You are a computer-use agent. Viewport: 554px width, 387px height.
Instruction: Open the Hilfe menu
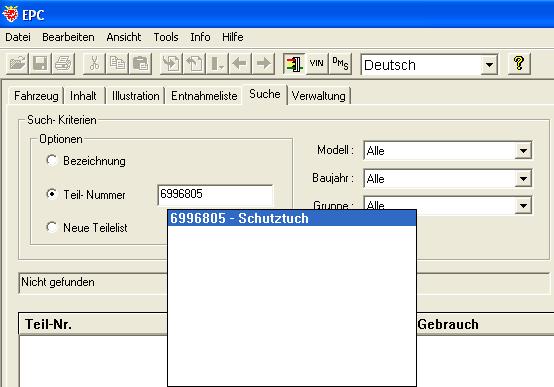[232, 37]
